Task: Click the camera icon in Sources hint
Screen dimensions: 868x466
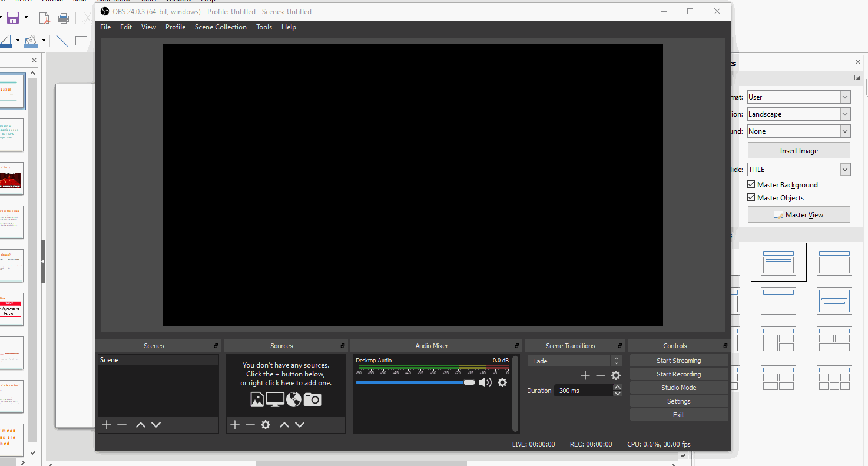Action: click(x=313, y=399)
